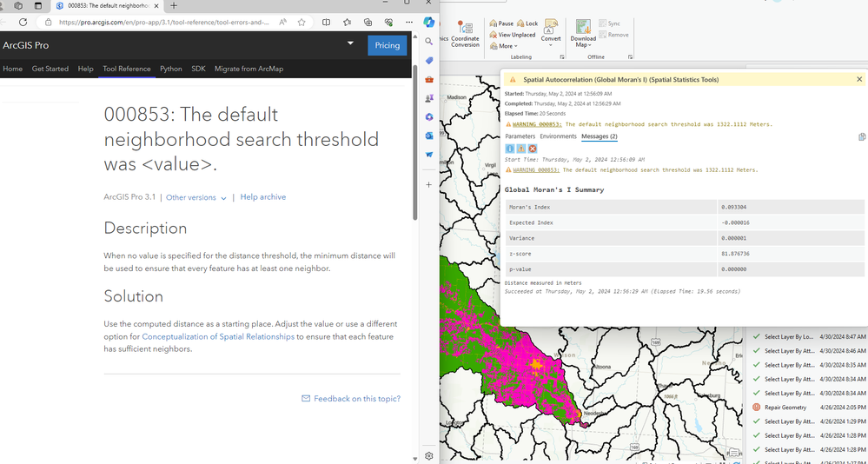Click Feedback on this topic link
Screen dimensions: 868x464
tap(356, 399)
